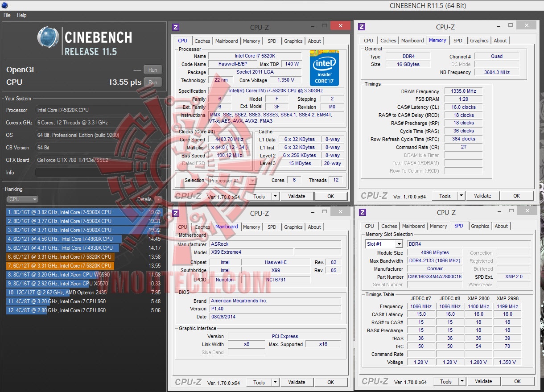Select ranking row 7 i7-5820K scoring 13.55
This screenshot has height=392, width=544.
click(x=84, y=266)
